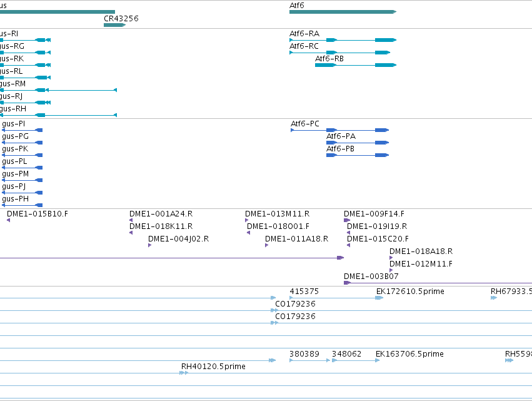Click the gus-PI protein label
Image resolution: width=532 pixels, height=401 pixels.
14,124
